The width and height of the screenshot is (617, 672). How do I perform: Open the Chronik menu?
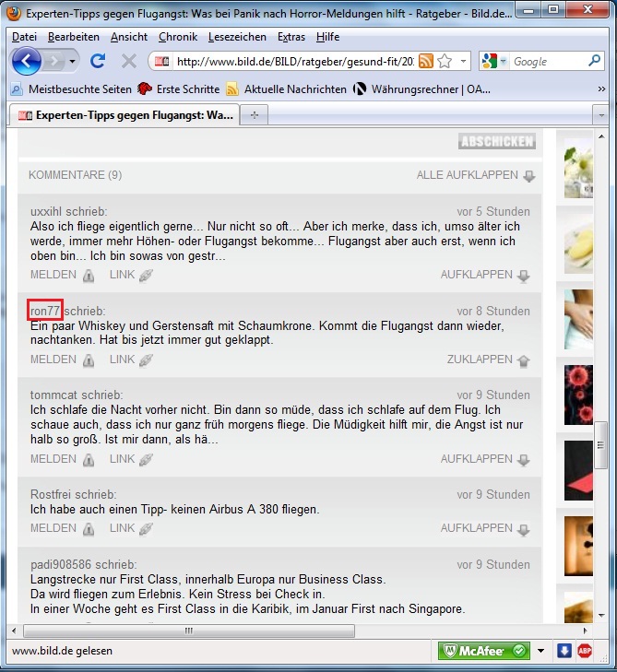177,37
